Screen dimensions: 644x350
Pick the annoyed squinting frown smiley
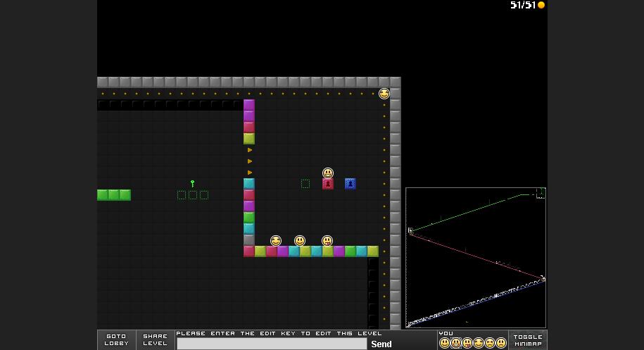pyautogui.click(x=490, y=342)
